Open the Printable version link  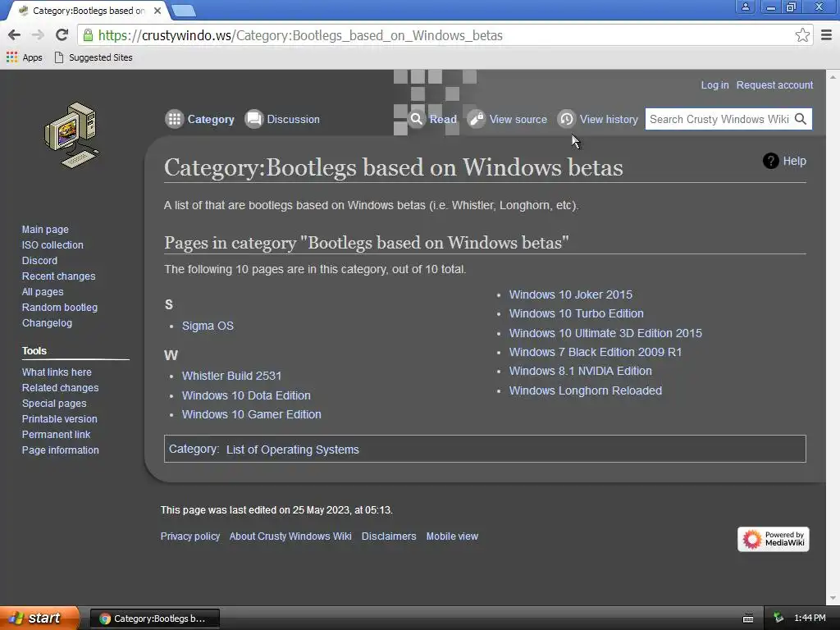59,418
